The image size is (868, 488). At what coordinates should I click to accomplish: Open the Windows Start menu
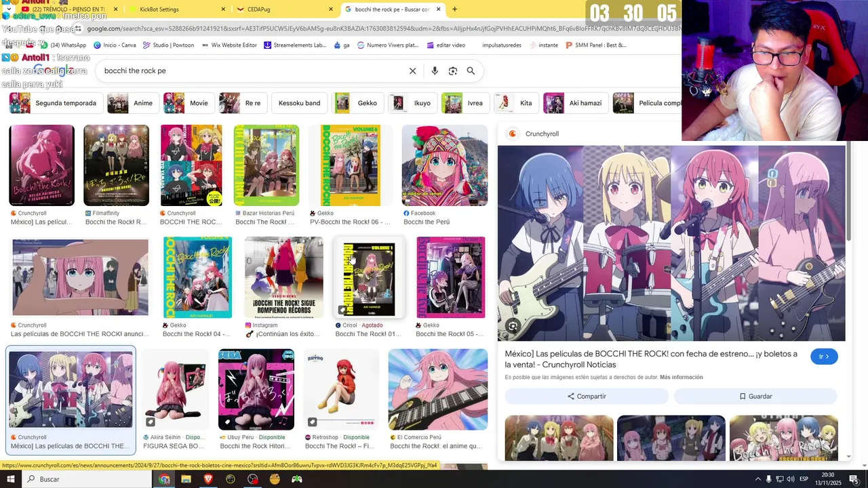11,479
